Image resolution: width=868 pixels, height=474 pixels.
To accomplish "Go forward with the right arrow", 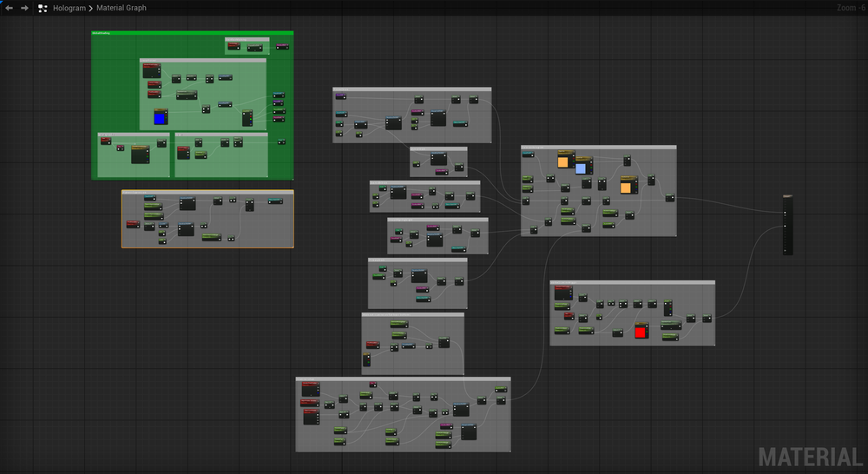I will click(24, 8).
